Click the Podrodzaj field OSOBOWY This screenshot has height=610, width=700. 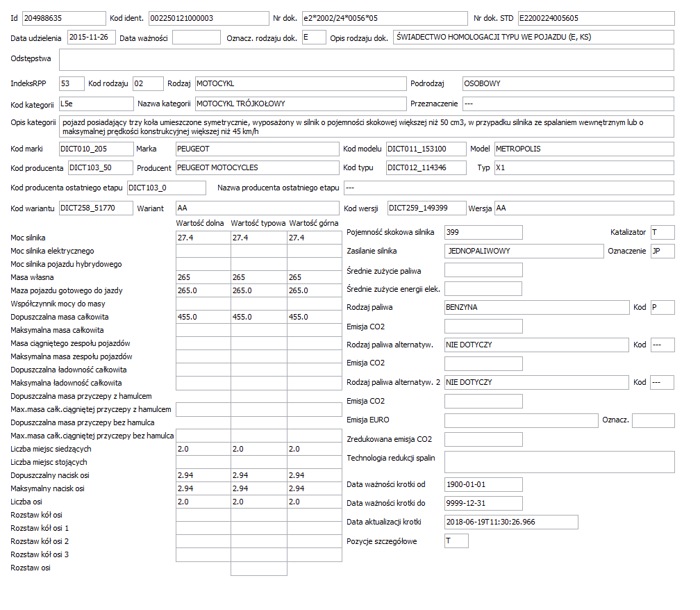568,83
